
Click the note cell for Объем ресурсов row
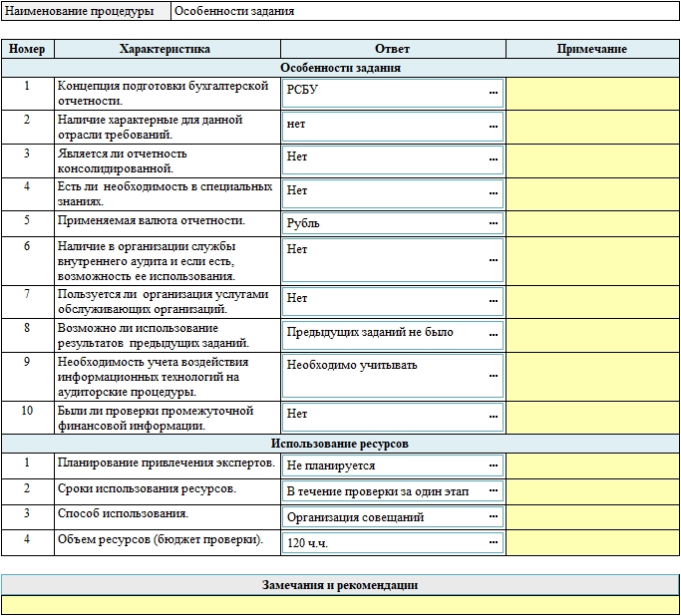[x=593, y=542]
